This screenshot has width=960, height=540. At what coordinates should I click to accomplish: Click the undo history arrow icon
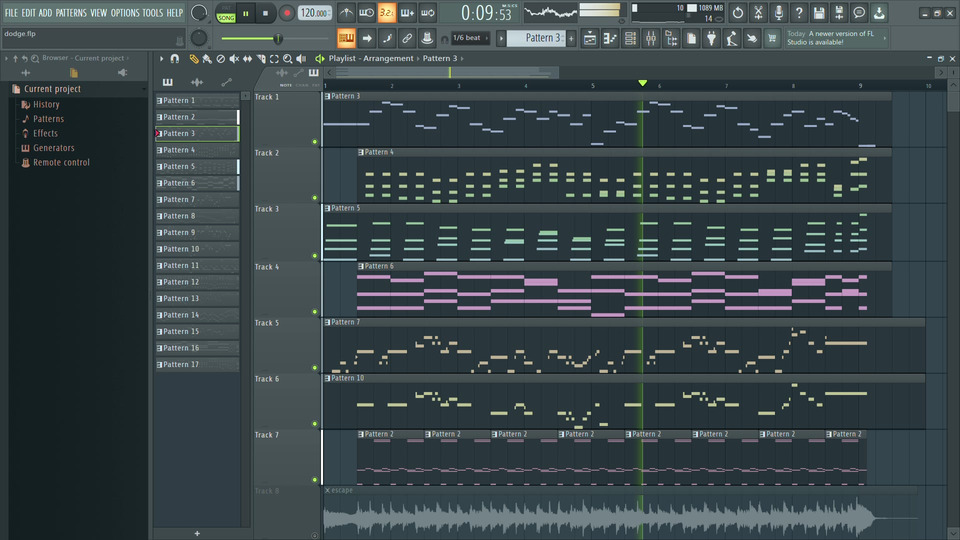click(x=738, y=13)
